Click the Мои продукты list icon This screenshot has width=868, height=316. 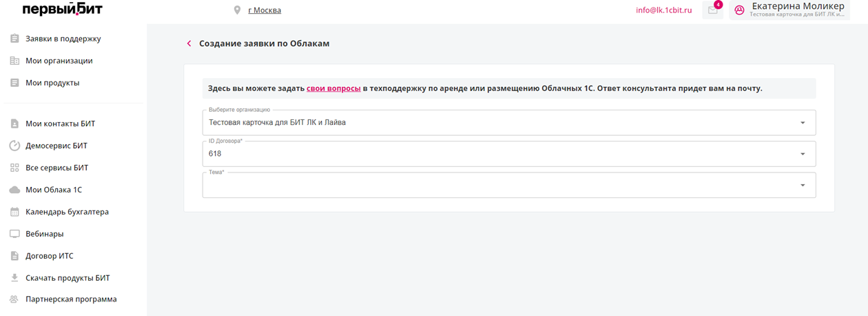(x=14, y=83)
